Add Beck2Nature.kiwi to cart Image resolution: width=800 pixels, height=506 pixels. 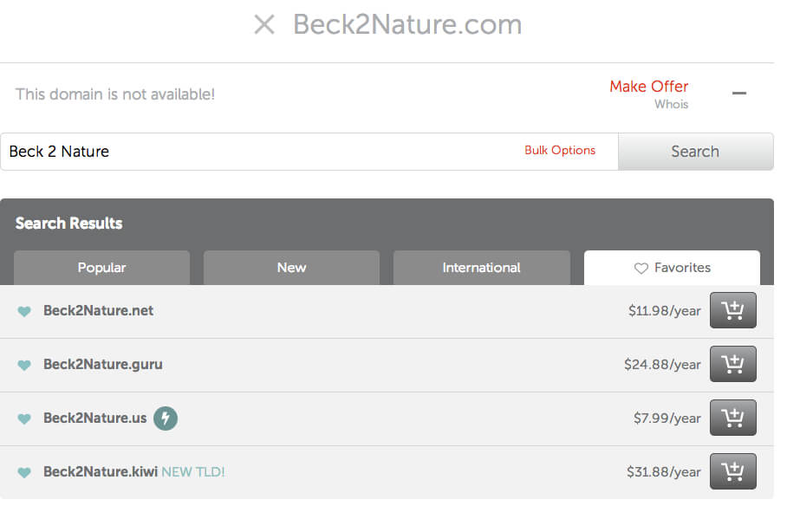(x=733, y=471)
